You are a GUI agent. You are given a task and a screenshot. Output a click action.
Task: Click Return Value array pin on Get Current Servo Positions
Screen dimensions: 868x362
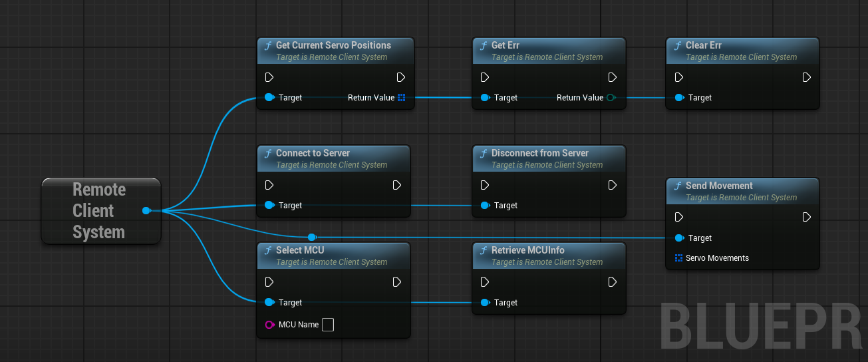tap(401, 97)
